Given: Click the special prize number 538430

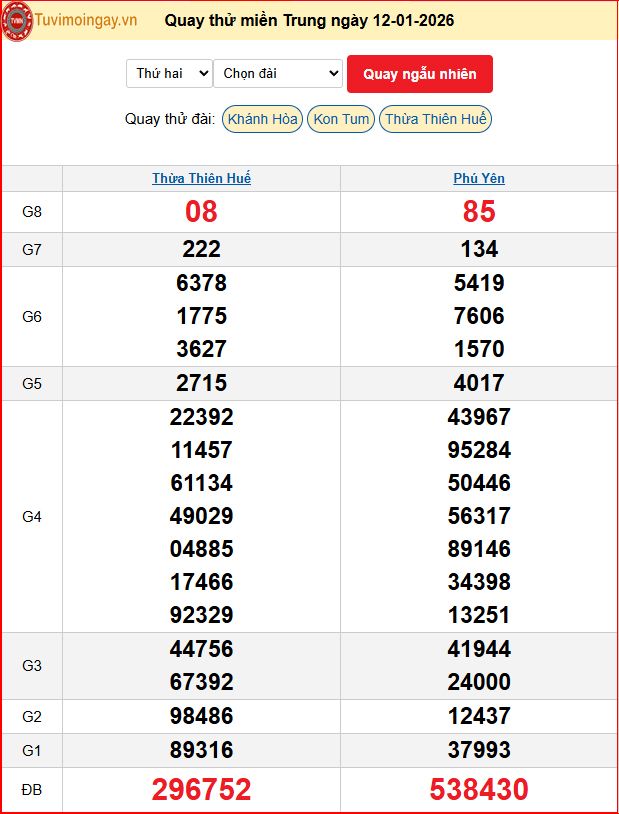Looking at the screenshot, I should pos(479,790).
